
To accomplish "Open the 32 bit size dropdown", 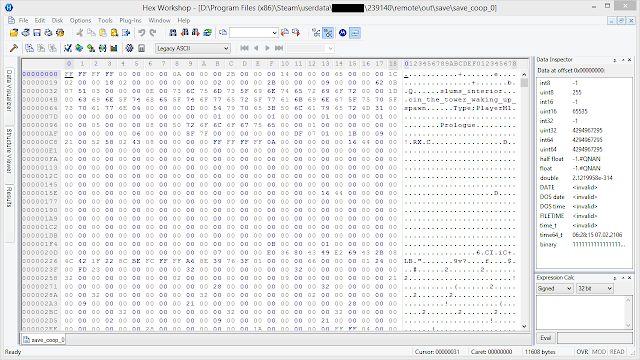I will click(x=595, y=289).
